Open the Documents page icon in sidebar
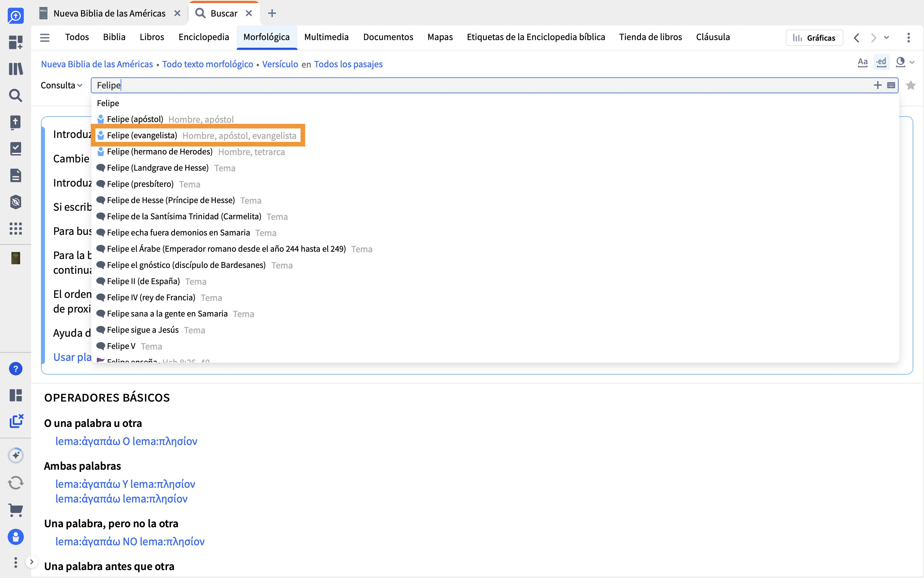Image resolution: width=924 pixels, height=578 pixels. tap(16, 176)
